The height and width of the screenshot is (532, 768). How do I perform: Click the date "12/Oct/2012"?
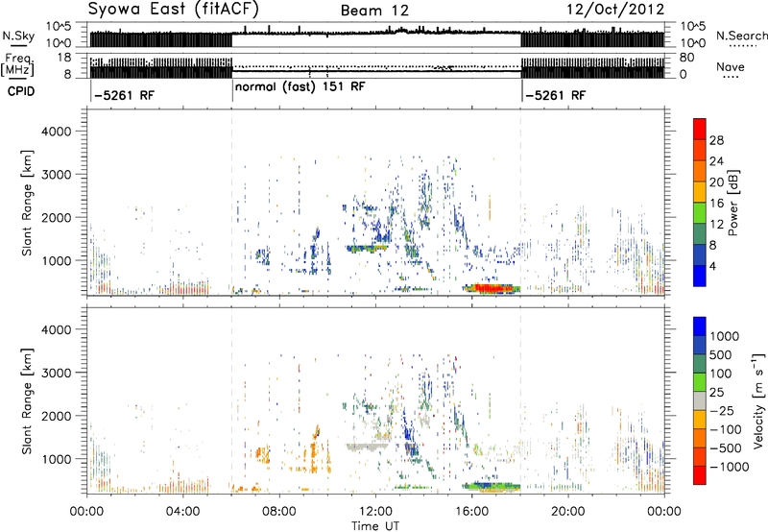(615, 10)
